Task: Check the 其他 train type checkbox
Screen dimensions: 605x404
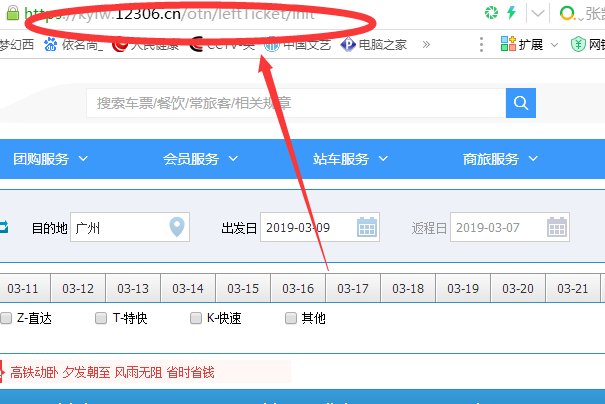Action: (291, 318)
